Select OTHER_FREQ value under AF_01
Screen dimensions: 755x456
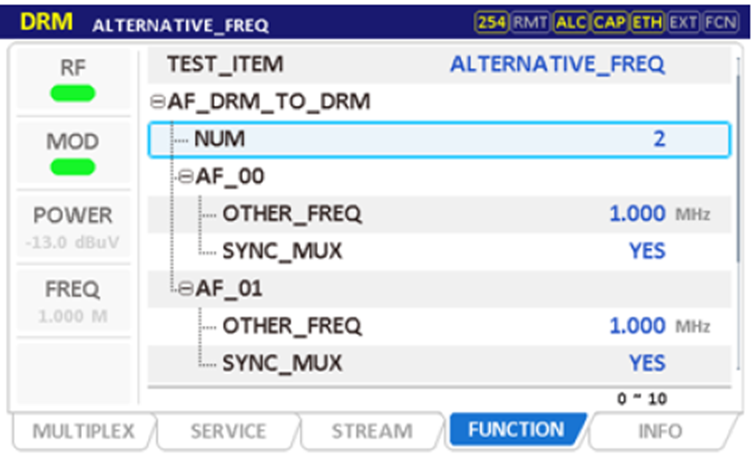click(x=637, y=326)
